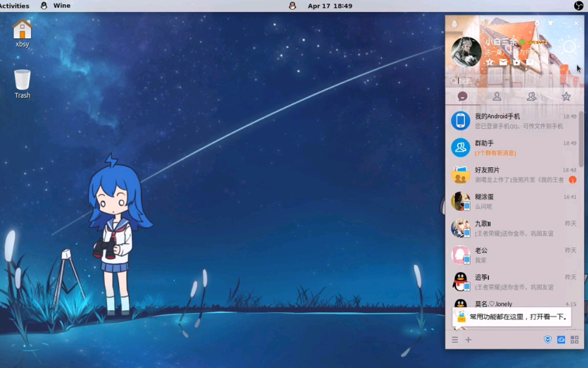Click 糊涂蛋's avatar picture

[x=460, y=201]
